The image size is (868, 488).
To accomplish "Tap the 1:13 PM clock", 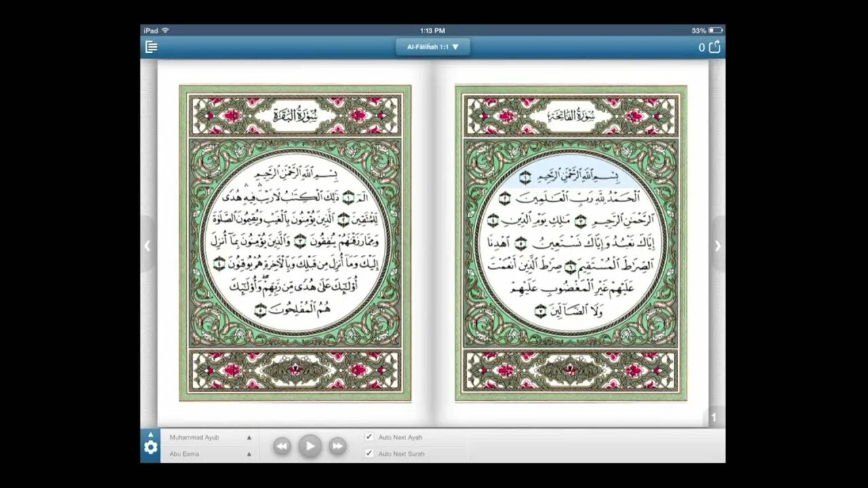I will (432, 30).
